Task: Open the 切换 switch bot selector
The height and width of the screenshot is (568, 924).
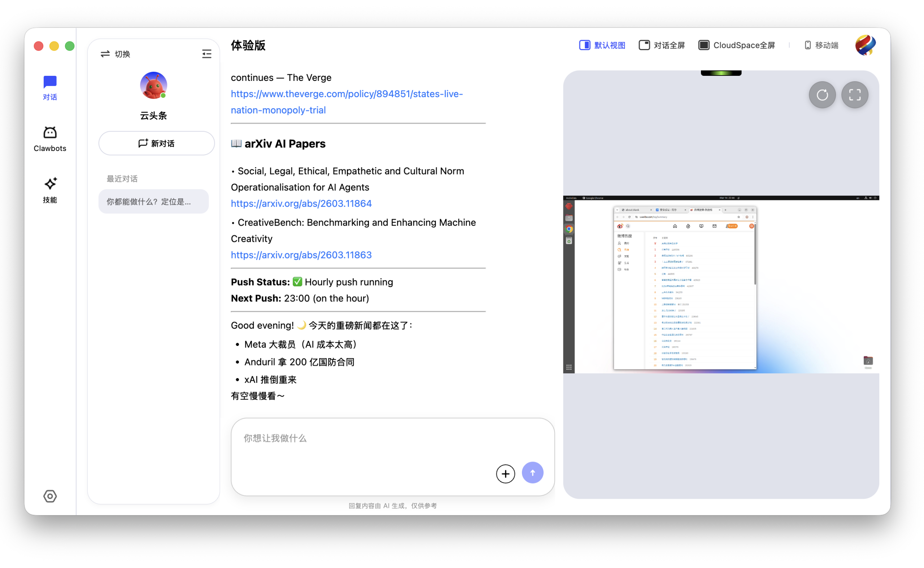Action: pos(115,54)
